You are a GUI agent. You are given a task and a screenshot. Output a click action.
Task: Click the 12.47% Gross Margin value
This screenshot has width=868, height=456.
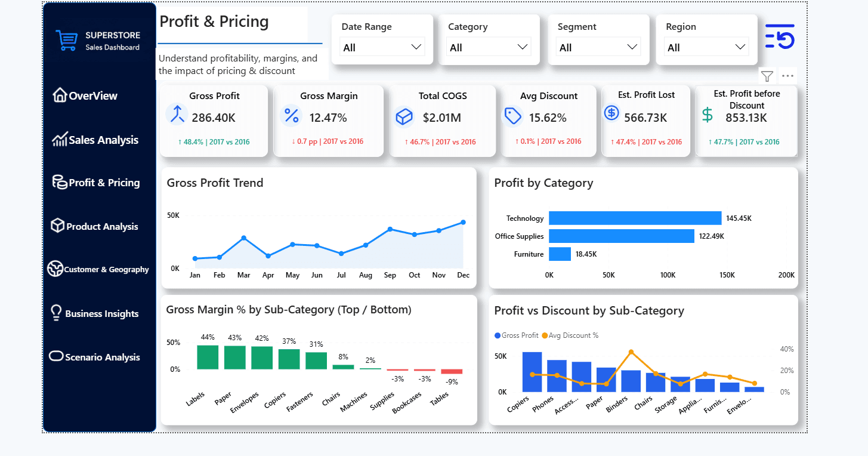click(328, 118)
